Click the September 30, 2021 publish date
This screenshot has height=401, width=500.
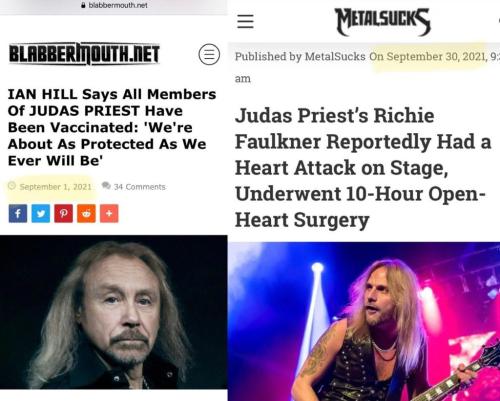tap(427, 56)
